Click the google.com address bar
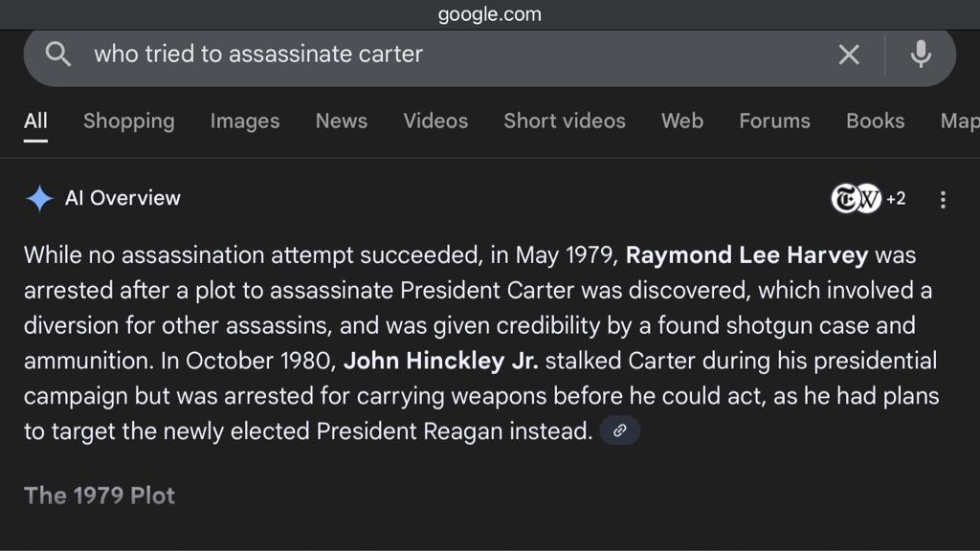Image resolution: width=980 pixels, height=551 pixels. 489,13
